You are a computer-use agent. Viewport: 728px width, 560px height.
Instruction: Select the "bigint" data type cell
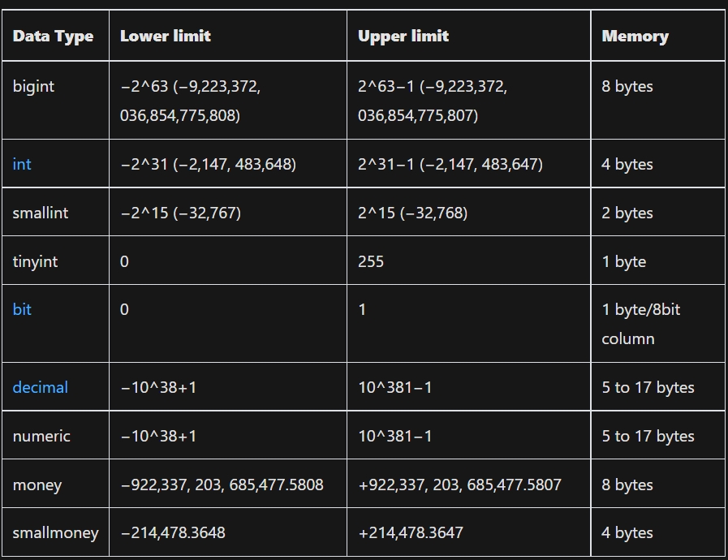click(33, 86)
